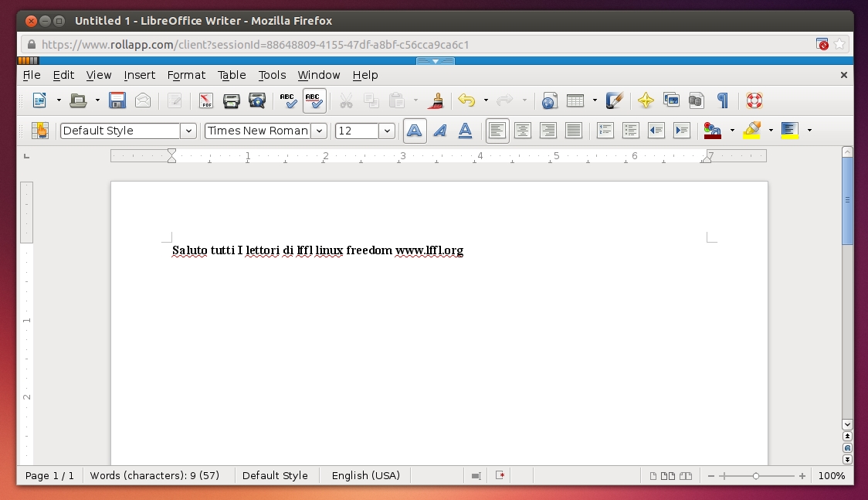The image size is (868, 500).
Task: Align text left
Action: coord(497,131)
